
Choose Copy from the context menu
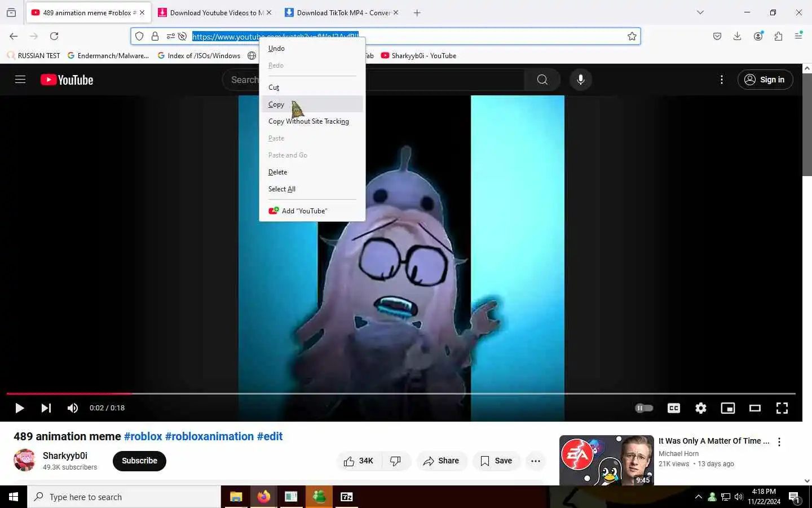(311, 104)
